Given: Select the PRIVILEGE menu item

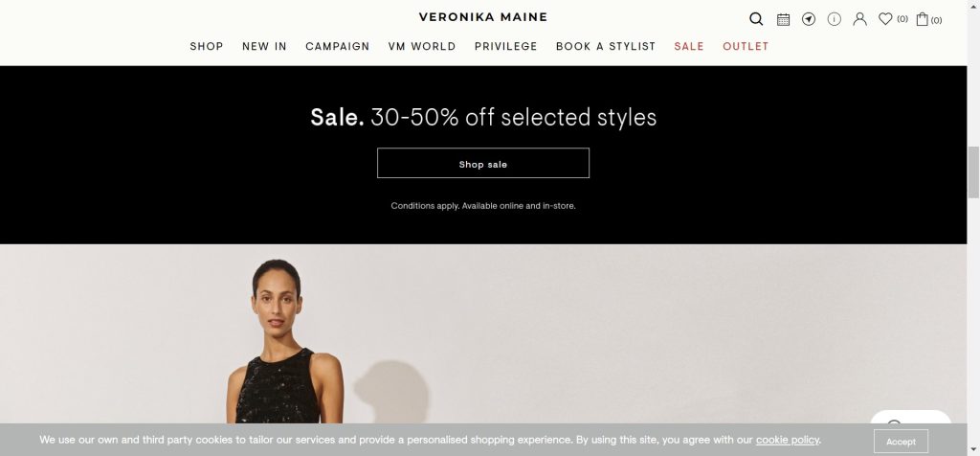Looking at the screenshot, I should coord(505,46).
